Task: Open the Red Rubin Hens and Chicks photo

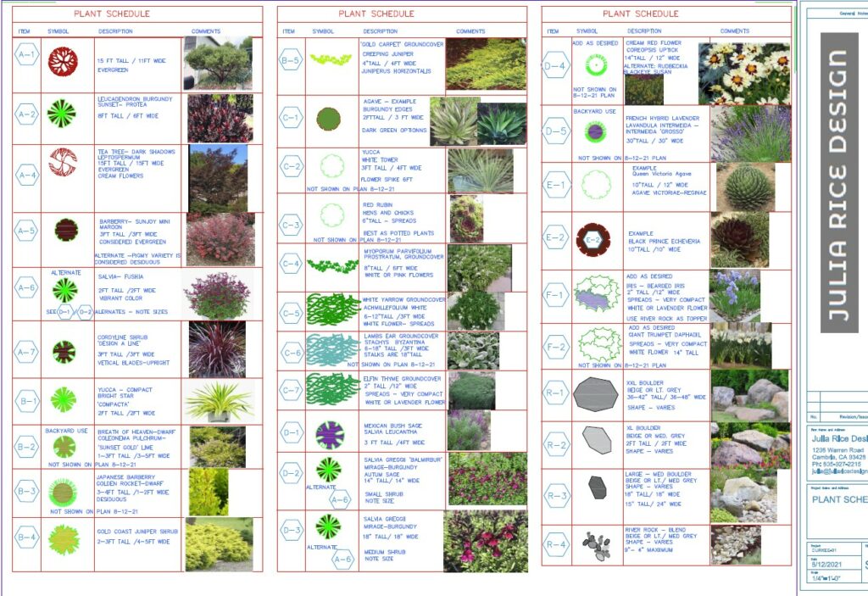Action: 467,219
